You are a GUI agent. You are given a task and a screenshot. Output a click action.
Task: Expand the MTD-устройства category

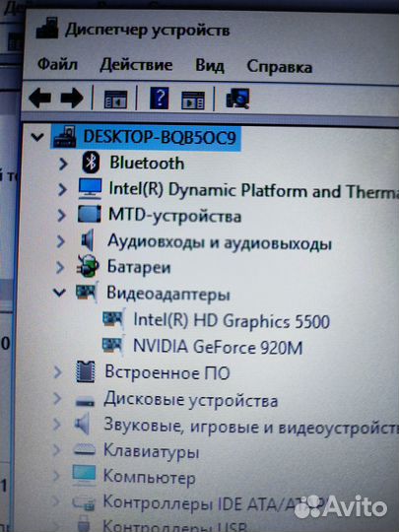[x=61, y=216]
